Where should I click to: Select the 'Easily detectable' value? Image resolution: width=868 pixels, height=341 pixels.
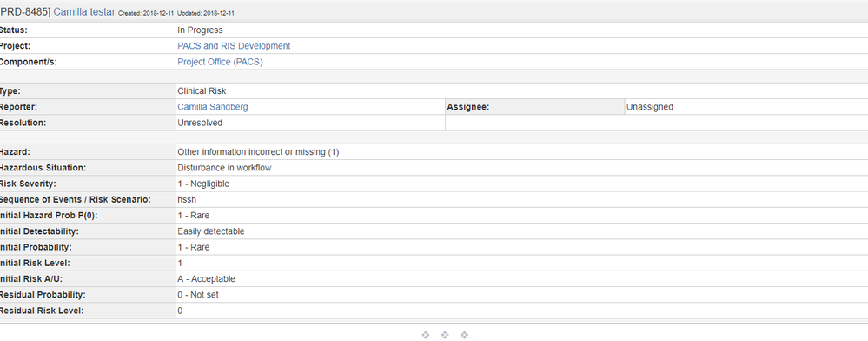pos(211,231)
